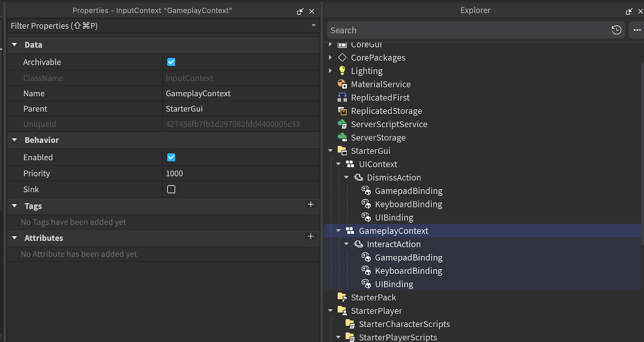644x342 pixels.
Task: Disable the Enabled property checkbox
Action: (171, 157)
